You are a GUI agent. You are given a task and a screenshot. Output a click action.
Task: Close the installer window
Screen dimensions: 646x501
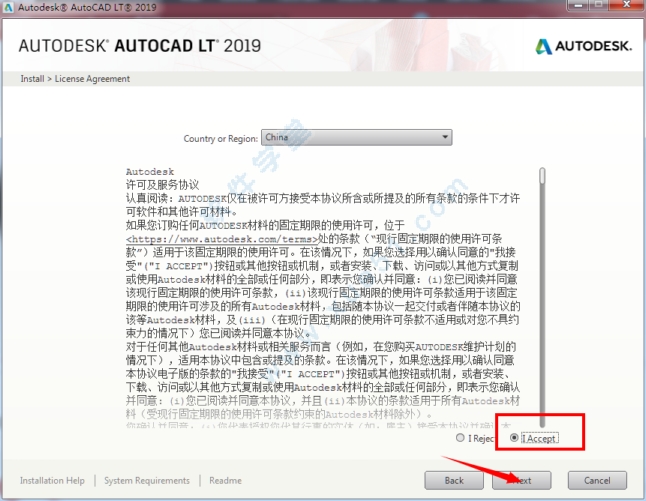(x=626, y=5)
